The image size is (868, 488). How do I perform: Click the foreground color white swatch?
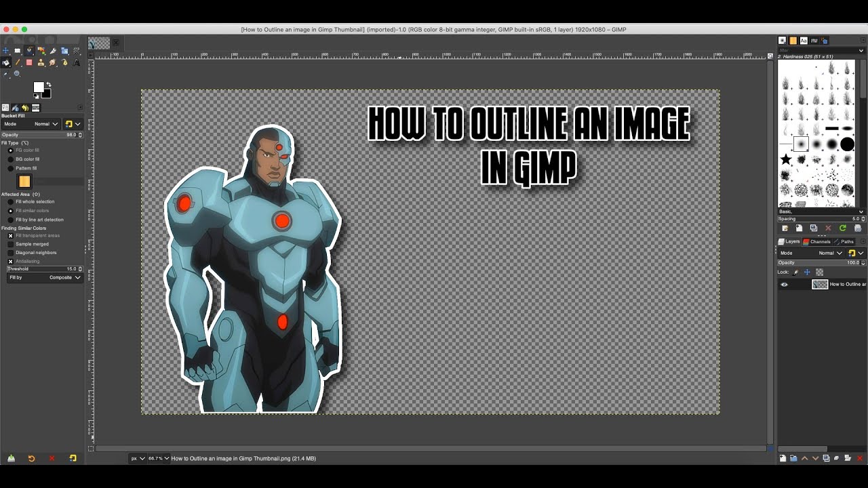tap(39, 87)
